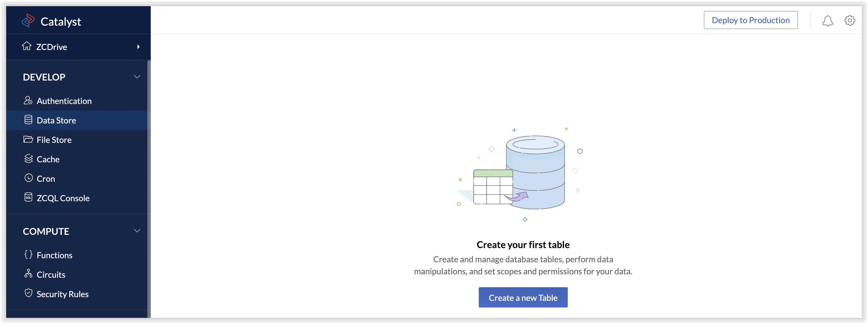Viewport: 868px width, 324px height.
Task: Collapse the COMPUTE section chevron
Action: click(x=137, y=231)
